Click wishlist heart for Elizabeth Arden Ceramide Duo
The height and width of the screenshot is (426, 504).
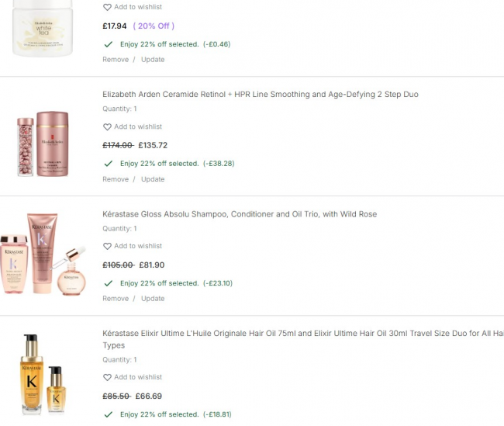(x=107, y=126)
